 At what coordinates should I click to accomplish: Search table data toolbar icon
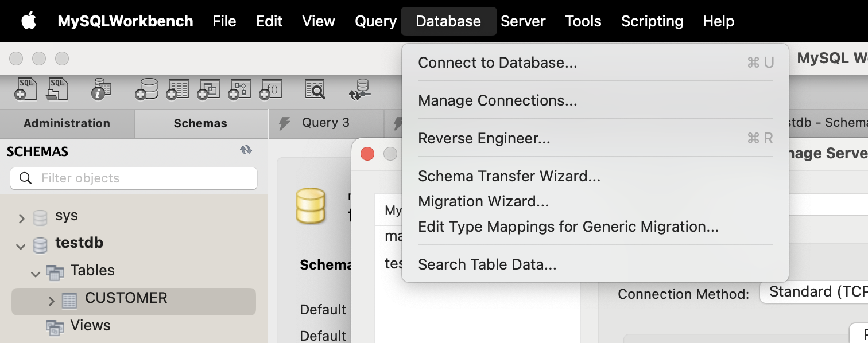[x=315, y=89]
